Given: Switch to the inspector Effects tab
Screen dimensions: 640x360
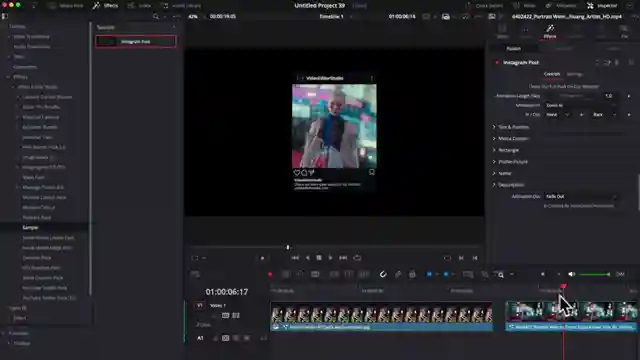Looking at the screenshot, I should pos(550,31).
